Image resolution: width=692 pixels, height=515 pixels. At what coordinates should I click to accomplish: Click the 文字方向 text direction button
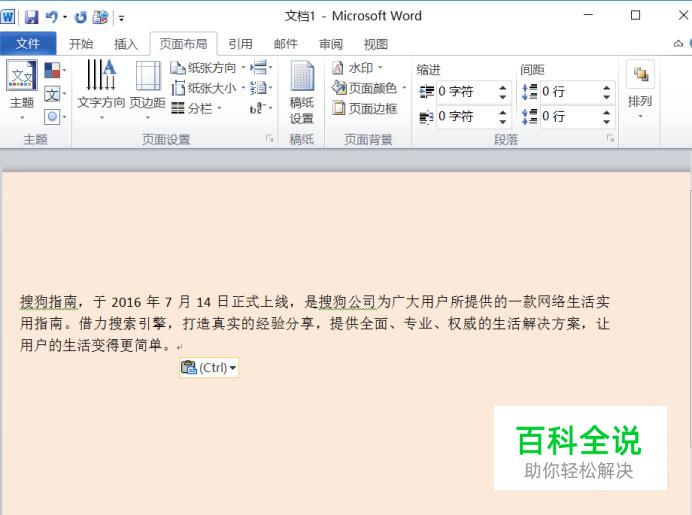(102, 90)
